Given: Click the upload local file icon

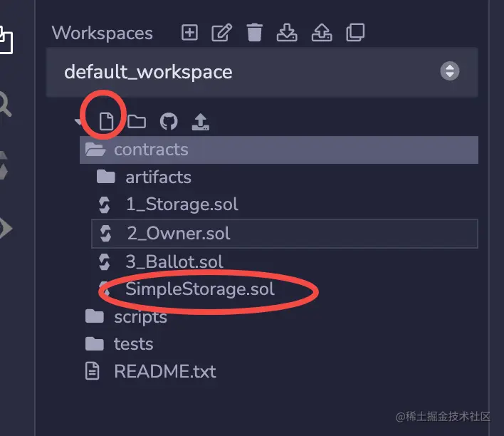Looking at the screenshot, I should [201, 122].
